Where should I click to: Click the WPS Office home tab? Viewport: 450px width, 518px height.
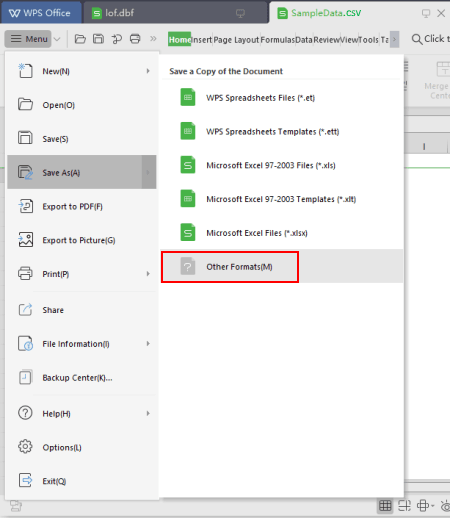pos(41,13)
